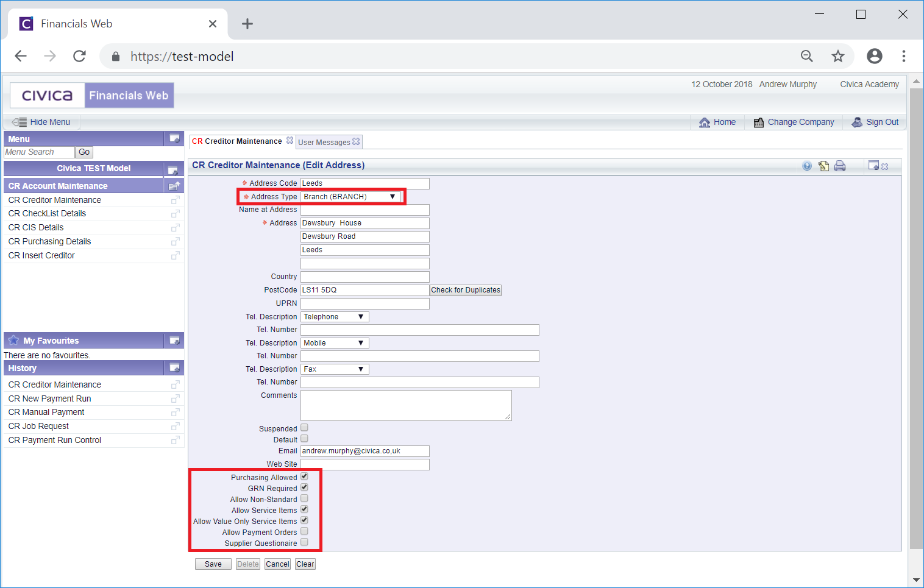Click the Cancel button

(x=277, y=564)
